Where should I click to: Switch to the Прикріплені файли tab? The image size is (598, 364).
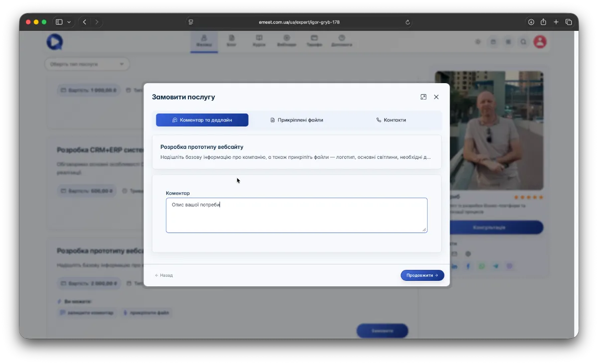click(297, 120)
